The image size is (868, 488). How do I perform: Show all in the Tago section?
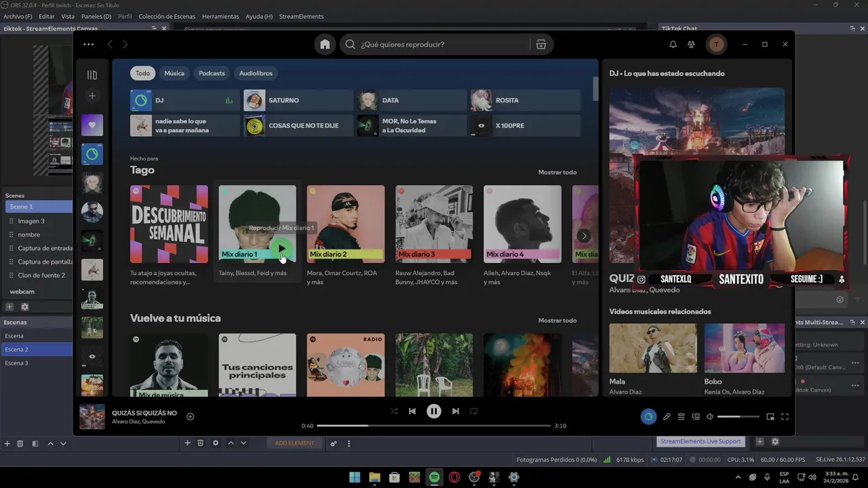click(x=557, y=172)
